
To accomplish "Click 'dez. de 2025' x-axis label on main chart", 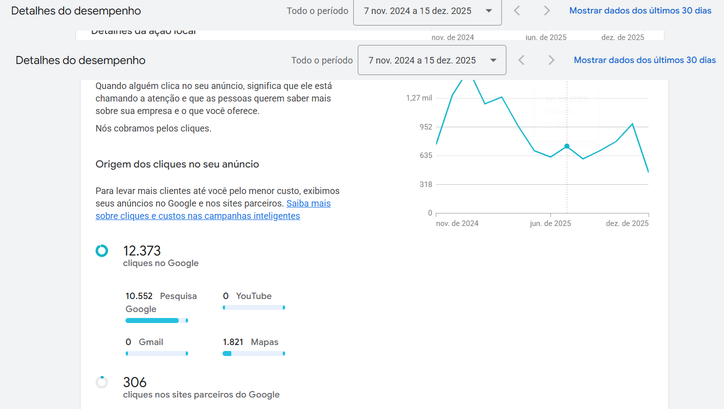I will click(627, 223).
